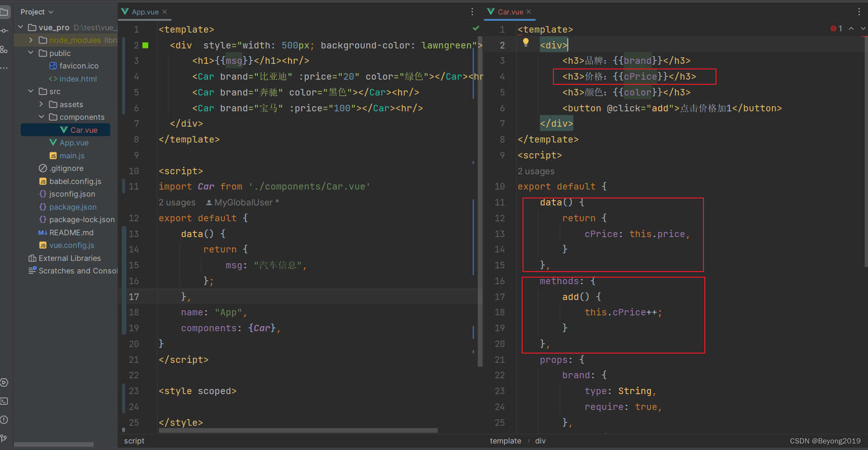Viewport: 868px width, 450px height.
Task: Open the Services tool window icon
Action: pyautogui.click(x=4, y=382)
